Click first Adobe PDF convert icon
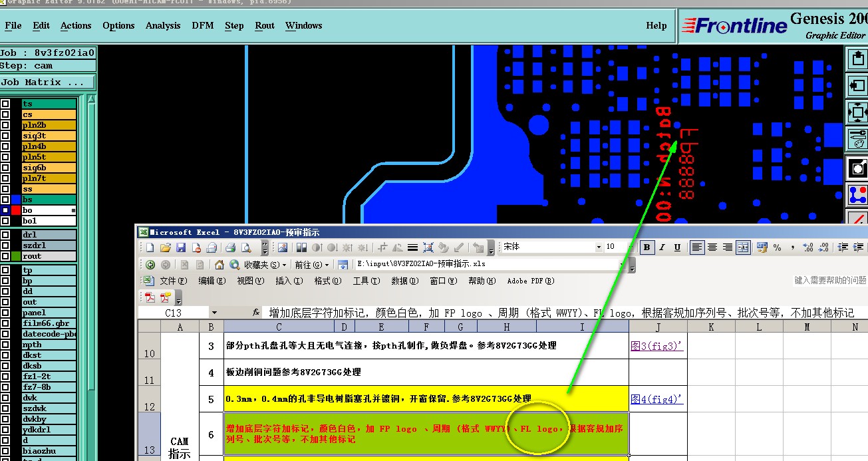Viewport: 868px width, 461px height. pyautogui.click(x=150, y=297)
